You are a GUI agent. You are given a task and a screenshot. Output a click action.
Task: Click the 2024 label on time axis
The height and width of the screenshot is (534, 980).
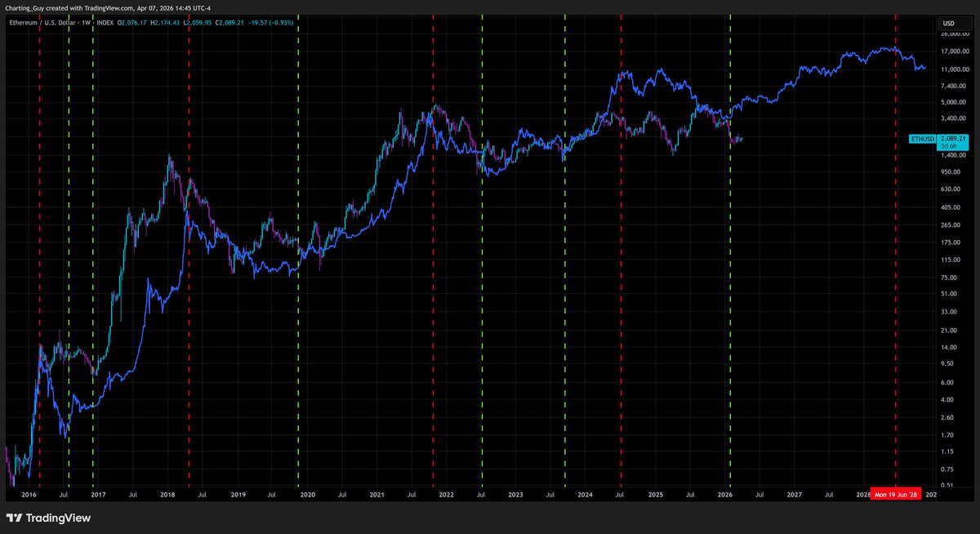point(586,495)
